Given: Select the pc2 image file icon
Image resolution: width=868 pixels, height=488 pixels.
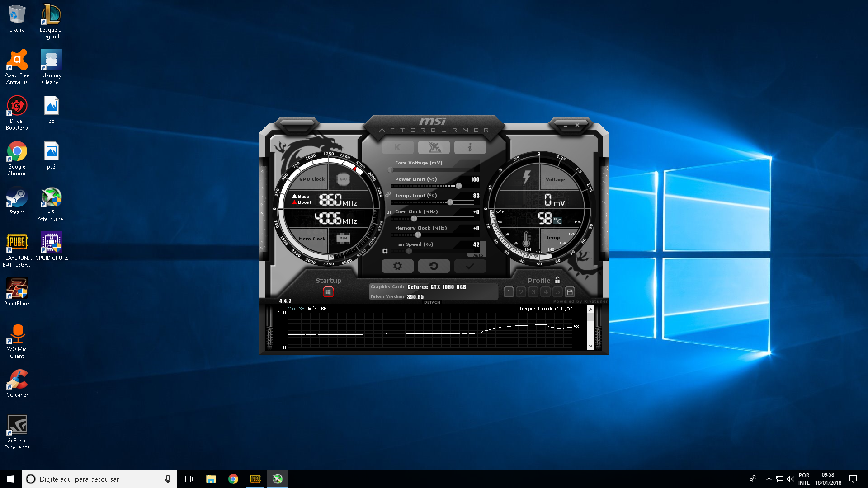Looking at the screenshot, I should 51,155.
